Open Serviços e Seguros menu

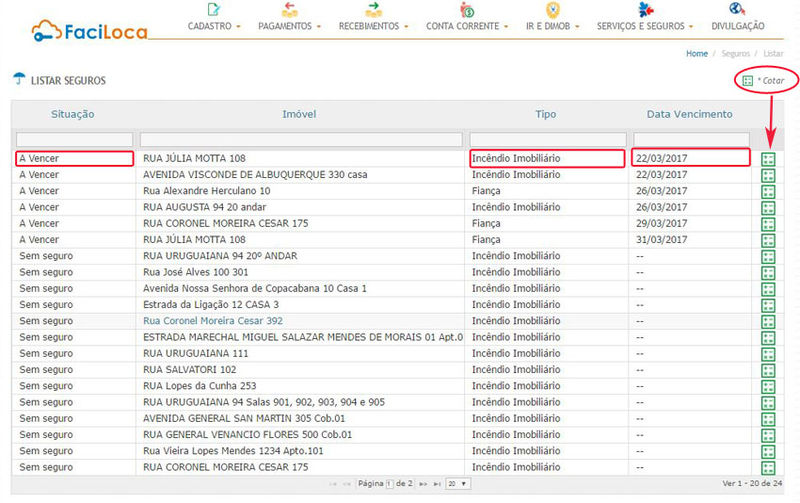pos(644,26)
